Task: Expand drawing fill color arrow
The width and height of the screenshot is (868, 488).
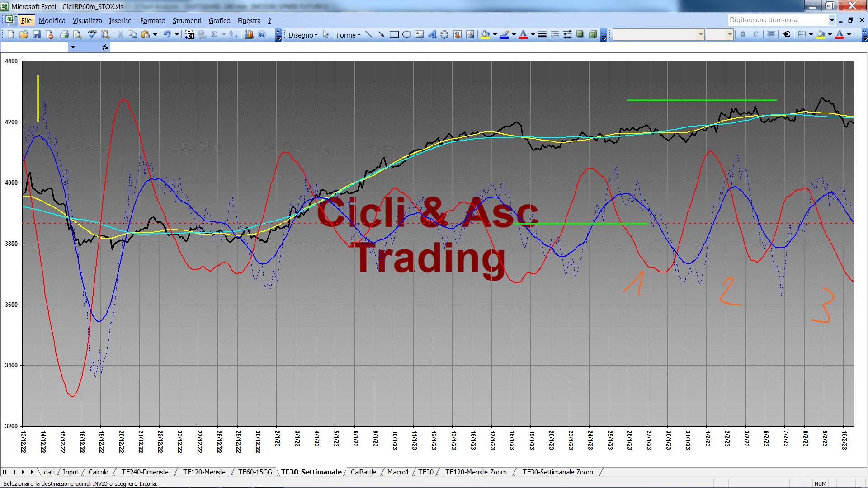Action: tap(495, 34)
